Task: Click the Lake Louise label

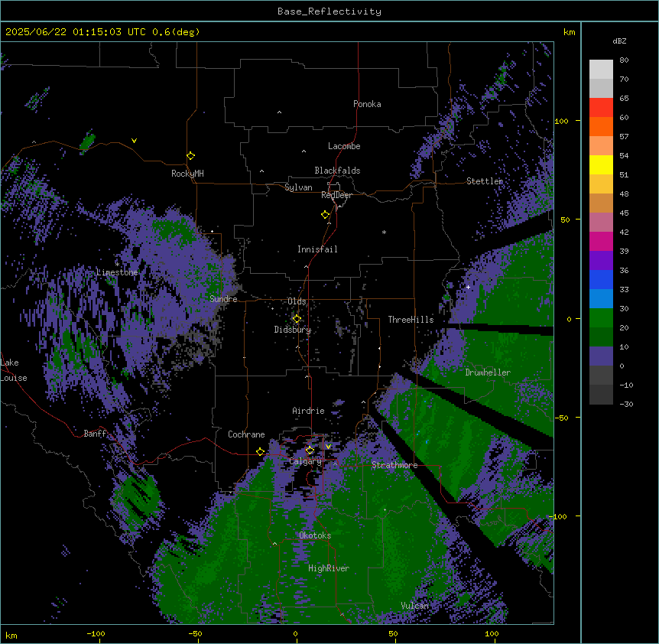Action: [x=14, y=370]
